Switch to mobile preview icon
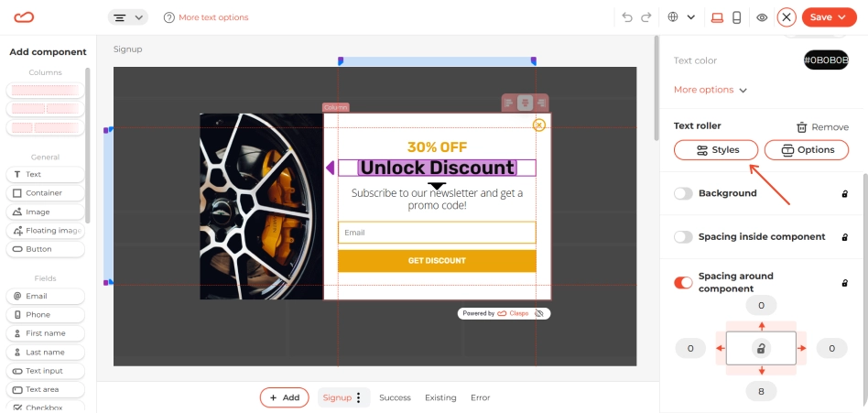The image size is (868, 413). click(x=736, y=17)
